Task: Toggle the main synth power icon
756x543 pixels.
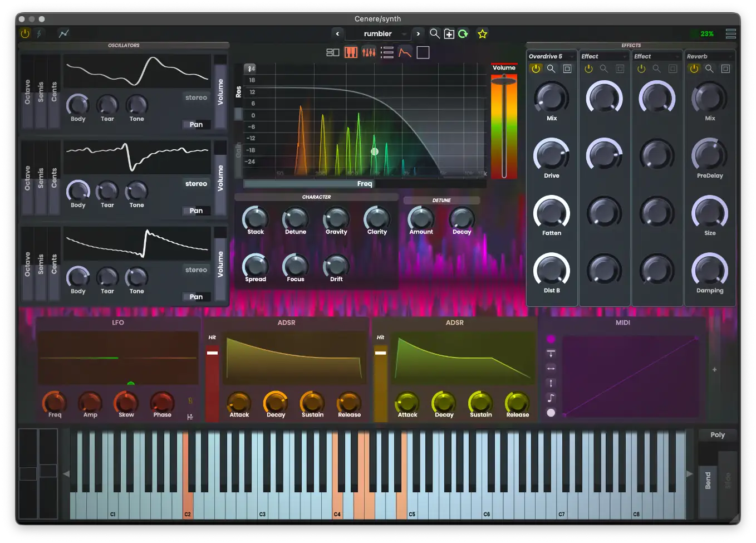Action: [25, 33]
